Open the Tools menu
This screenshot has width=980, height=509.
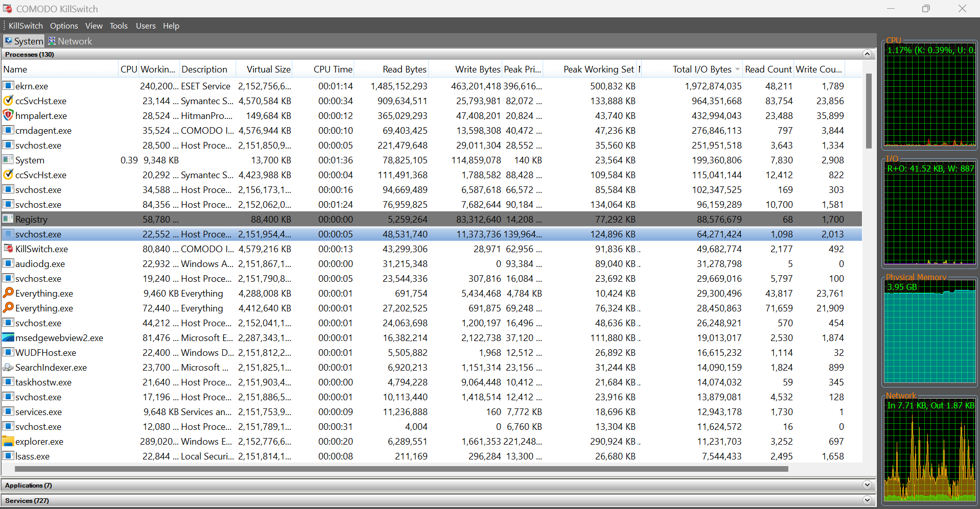[119, 26]
